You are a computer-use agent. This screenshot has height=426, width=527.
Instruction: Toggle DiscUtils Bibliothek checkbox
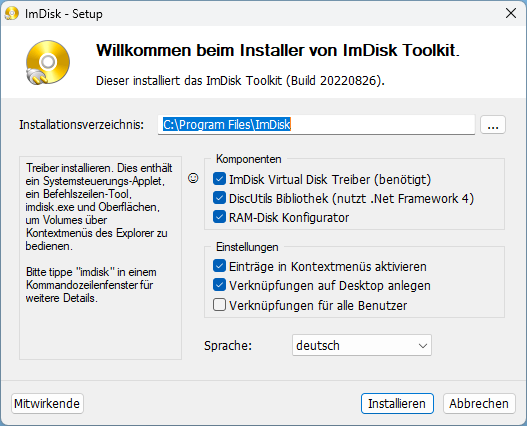[x=219, y=198]
